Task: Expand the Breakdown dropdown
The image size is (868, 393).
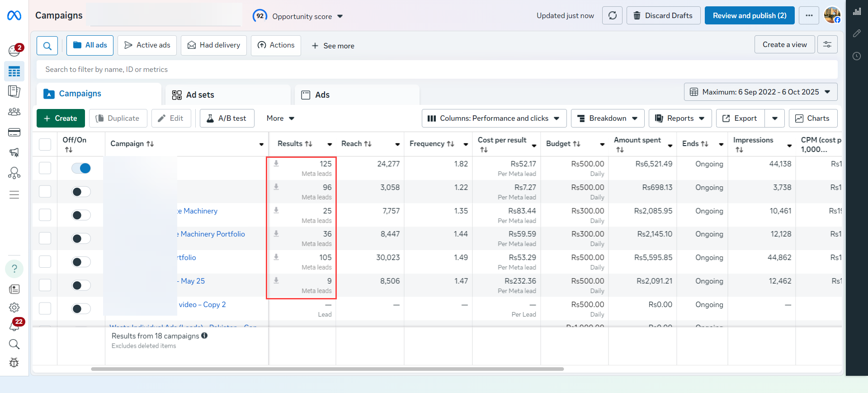Action: click(608, 118)
